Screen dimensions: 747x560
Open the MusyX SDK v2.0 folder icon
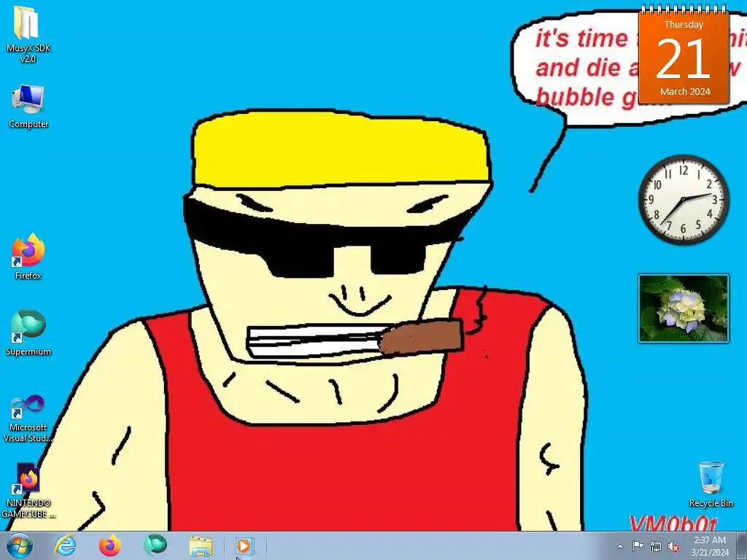click(28, 35)
